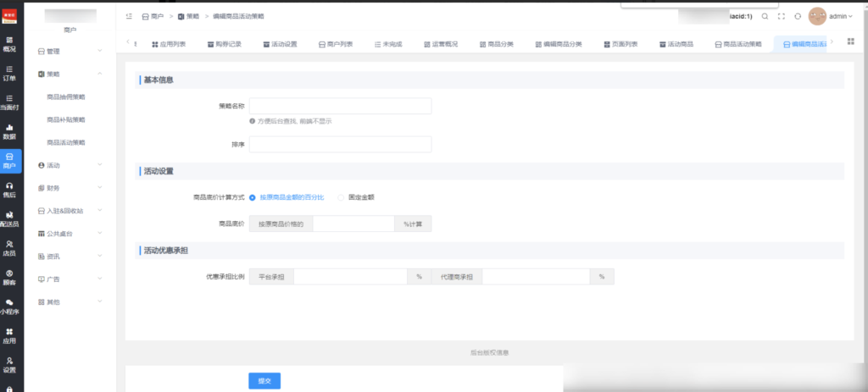Expand the 财务 menu group
Viewport: 868px width, 392px height.
pos(70,188)
